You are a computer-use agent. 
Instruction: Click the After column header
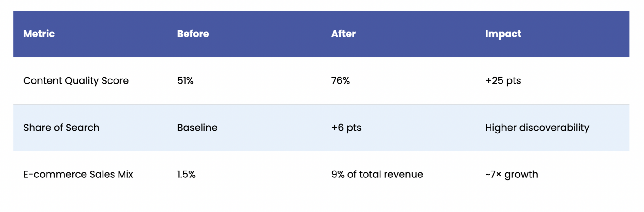pyautogui.click(x=343, y=34)
